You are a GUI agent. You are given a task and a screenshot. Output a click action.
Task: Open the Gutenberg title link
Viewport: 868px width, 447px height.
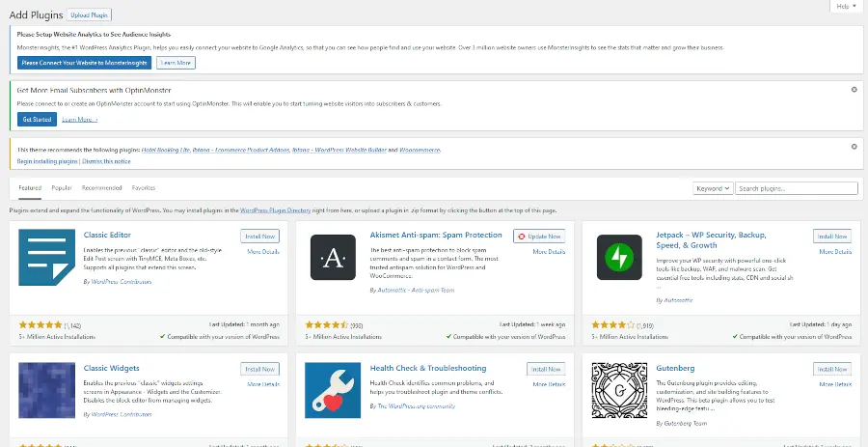675,368
